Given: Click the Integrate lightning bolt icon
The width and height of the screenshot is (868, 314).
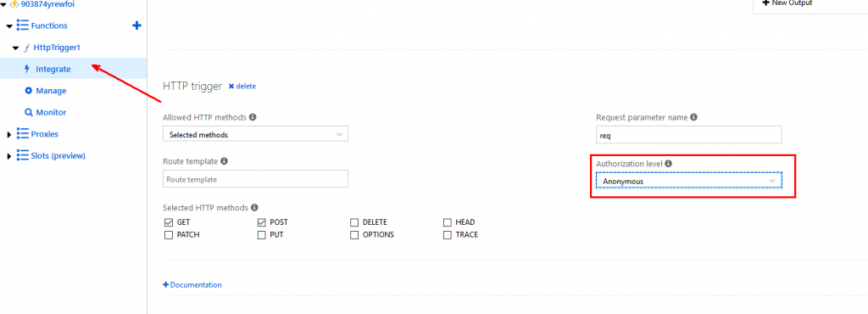Looking at the screenshot, I should pos(26,70).
